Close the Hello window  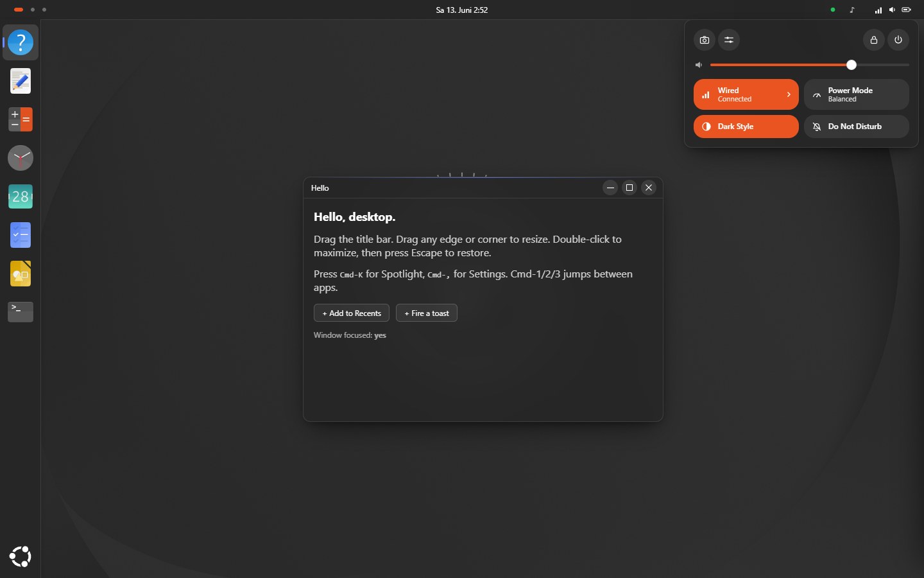(x=649, y=188)
